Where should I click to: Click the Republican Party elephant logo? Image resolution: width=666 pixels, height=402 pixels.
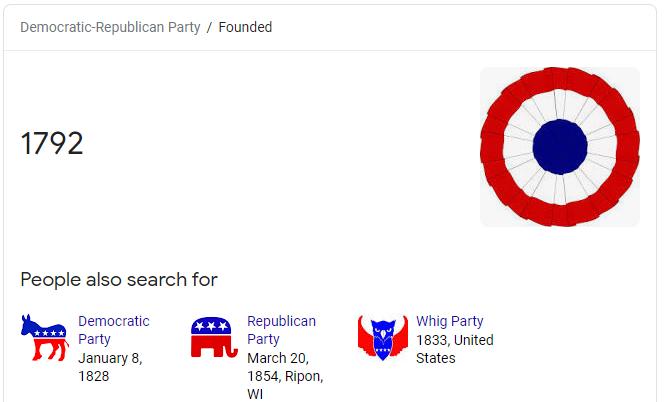pyautogui.click(x=214, y=337)
